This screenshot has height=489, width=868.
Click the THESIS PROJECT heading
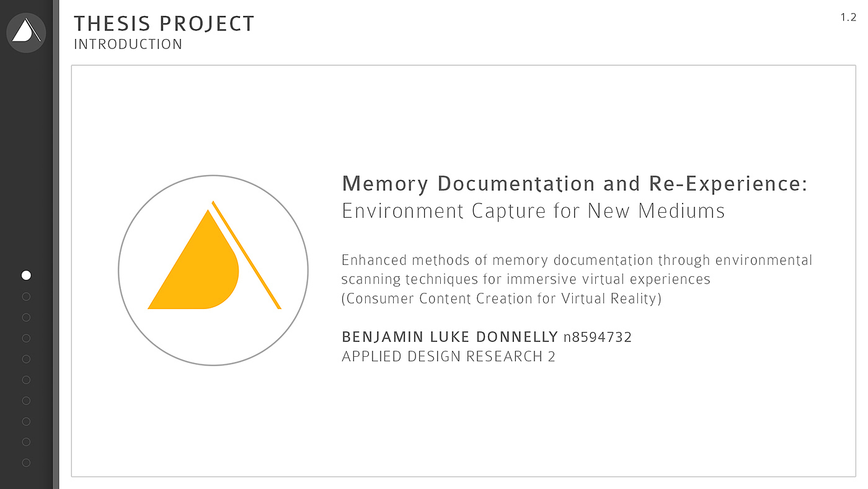click(164, 24)
